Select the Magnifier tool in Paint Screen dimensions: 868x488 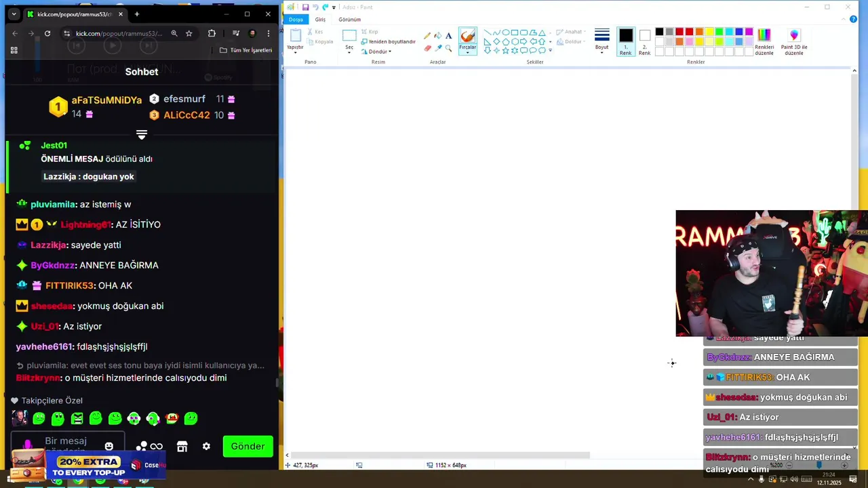click(x=448, y=48)
